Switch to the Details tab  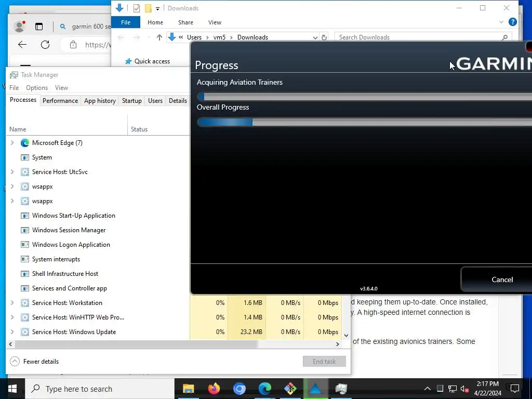(x=178, y=101)
